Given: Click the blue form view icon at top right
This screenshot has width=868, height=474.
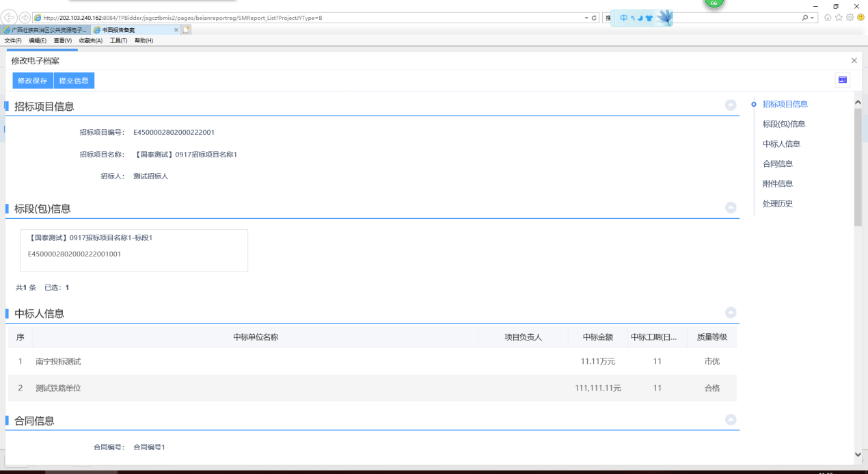Looking at the screenshot, I should [843, 80].
